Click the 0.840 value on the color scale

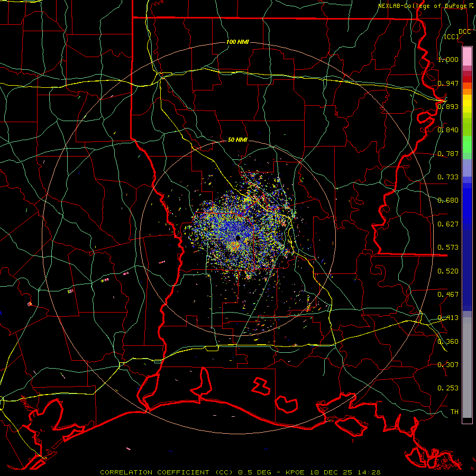pyautogui.click(x=448, y=130)
